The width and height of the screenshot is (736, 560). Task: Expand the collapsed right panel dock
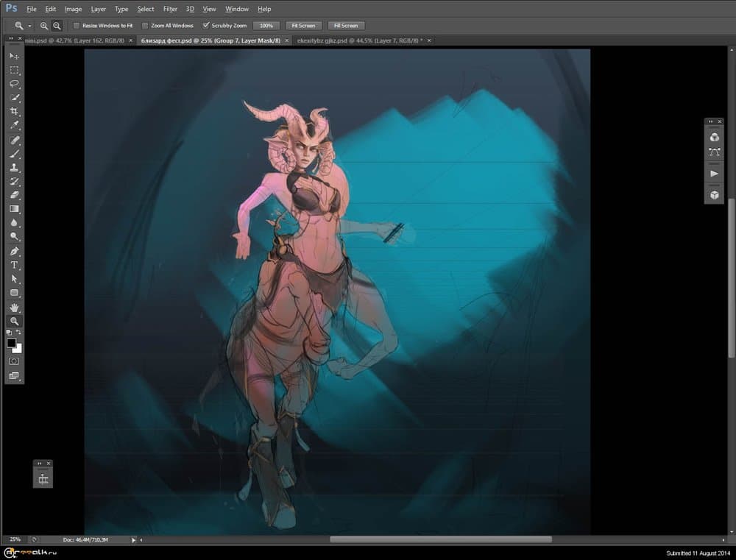(x=710, y=121)
